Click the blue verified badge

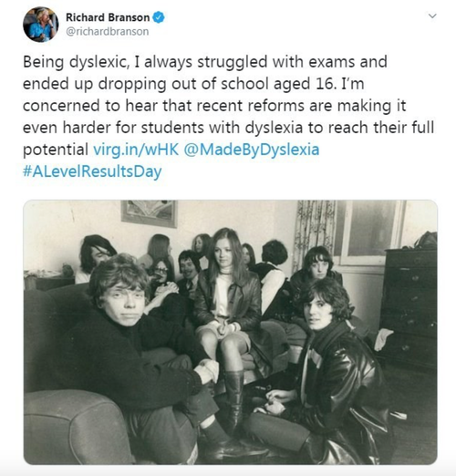159,17
